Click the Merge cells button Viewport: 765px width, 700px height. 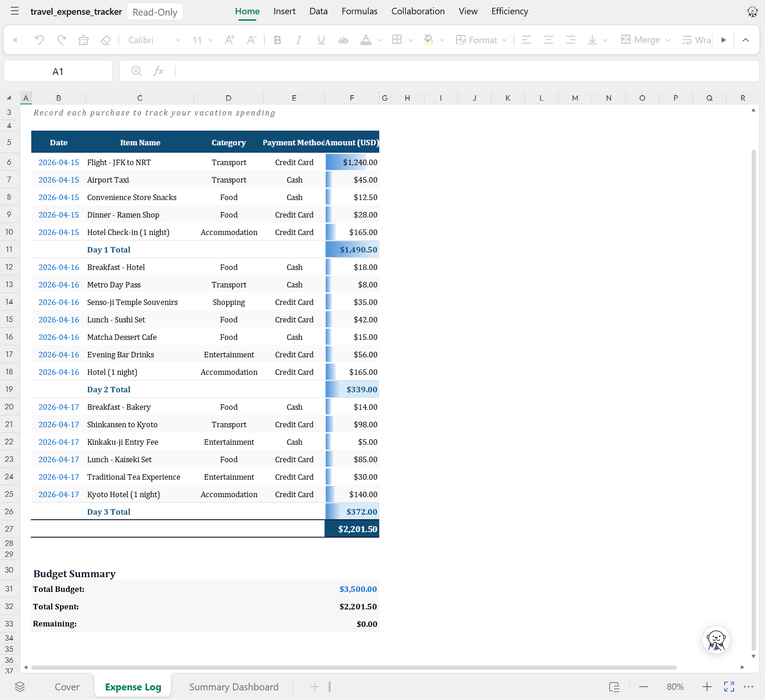(x=640, y=40)
